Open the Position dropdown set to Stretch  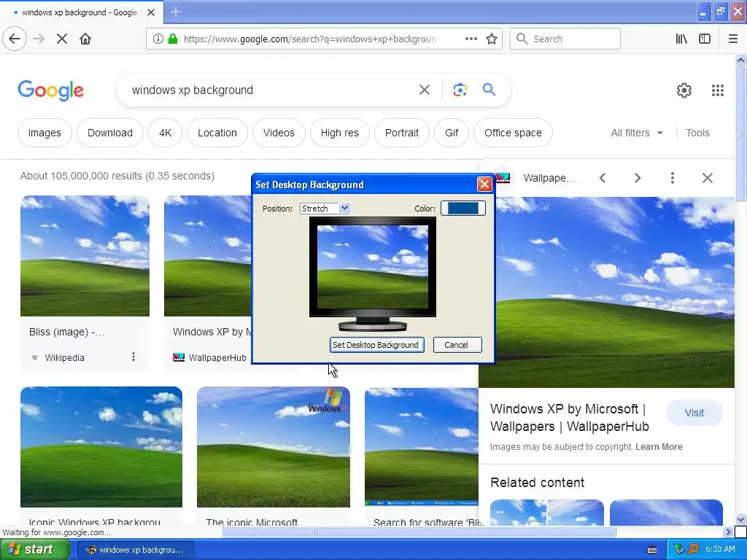(x=325, y=208)
